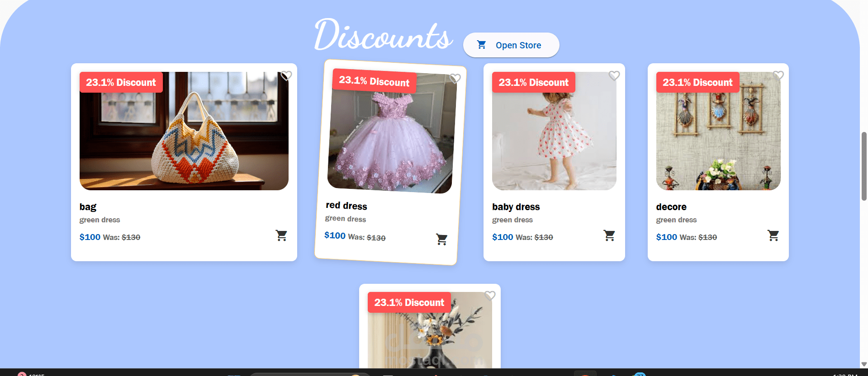The height and width of the screenshot is (376, 868).
Task: Favorite the vase product at bottom
Action: tap(490, 296)
